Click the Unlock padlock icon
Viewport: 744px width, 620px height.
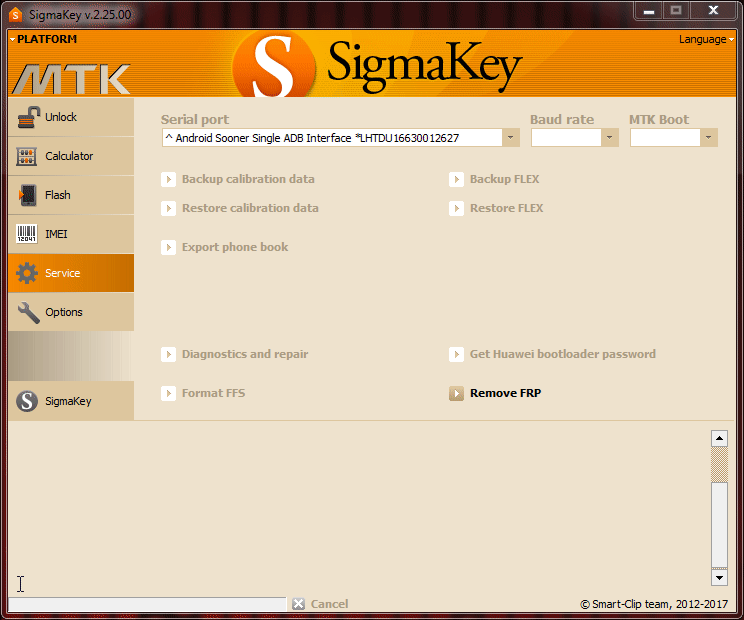(x=28, y=117)
